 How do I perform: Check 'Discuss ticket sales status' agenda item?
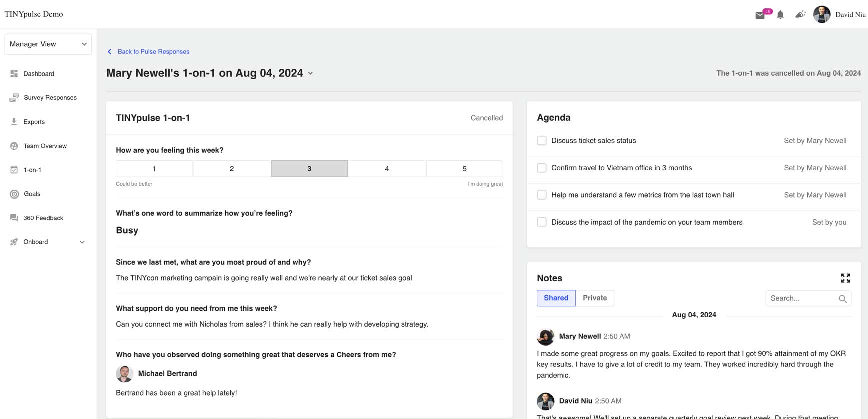pyautogui.click(x=541, y=141)
